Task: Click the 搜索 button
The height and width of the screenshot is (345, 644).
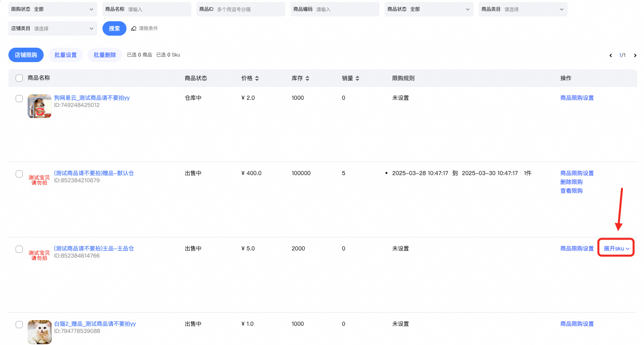Action: [x=114, y=28]
